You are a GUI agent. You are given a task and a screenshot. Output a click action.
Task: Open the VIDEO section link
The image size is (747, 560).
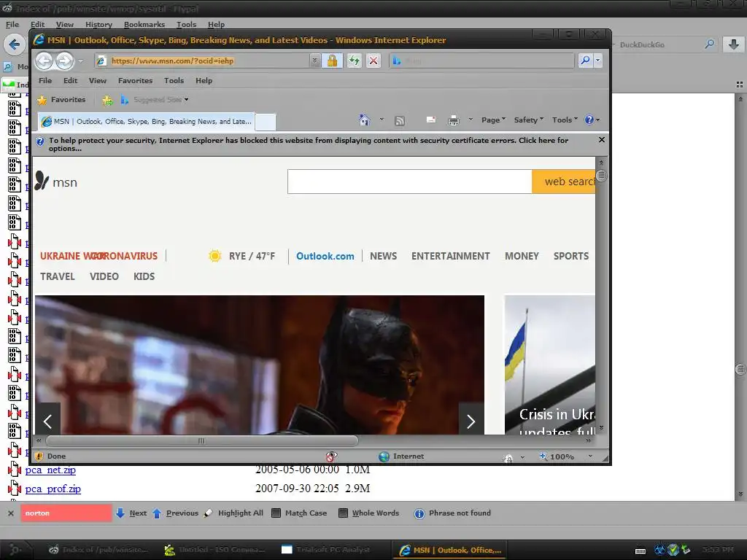pyautogui.click(x=104, y=276)
